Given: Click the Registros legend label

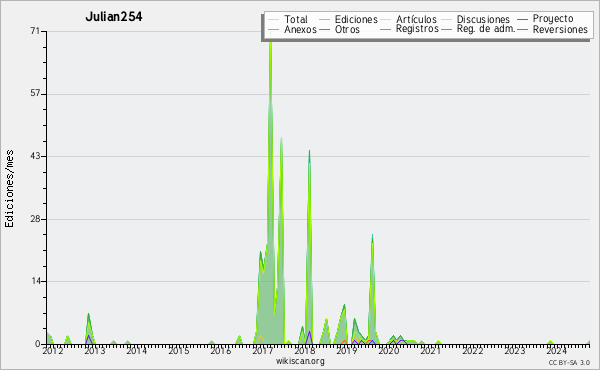Looking at the screenshot, I should [x=417, y=29].
